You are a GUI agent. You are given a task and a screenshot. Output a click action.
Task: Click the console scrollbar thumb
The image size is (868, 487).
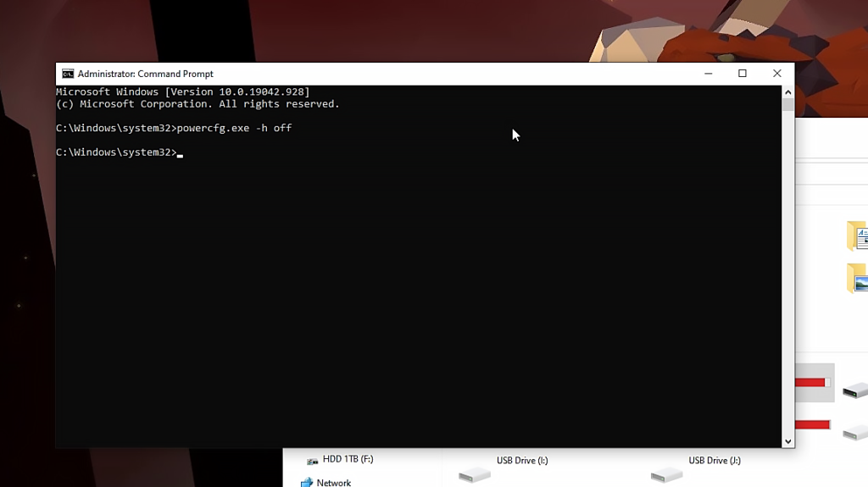tap(787, 104)
